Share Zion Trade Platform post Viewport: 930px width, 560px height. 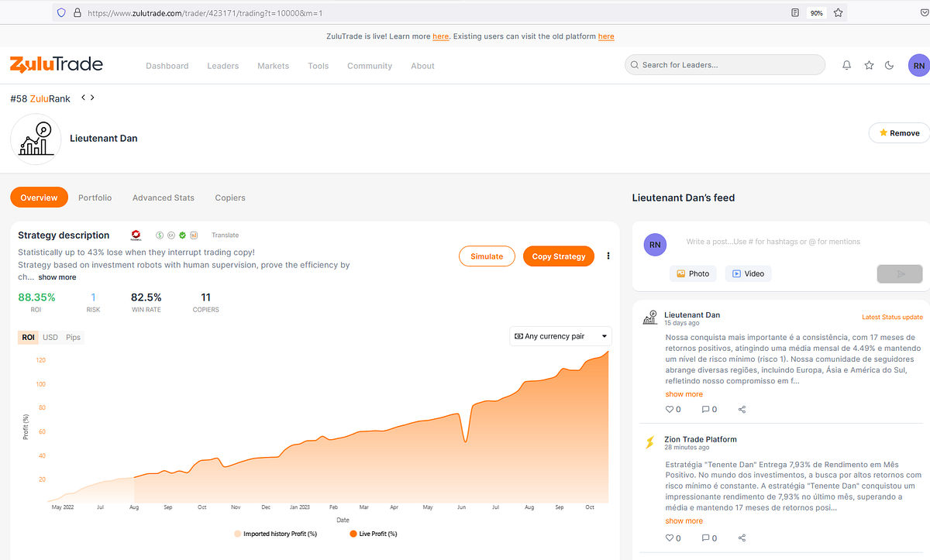coord(742,538)
